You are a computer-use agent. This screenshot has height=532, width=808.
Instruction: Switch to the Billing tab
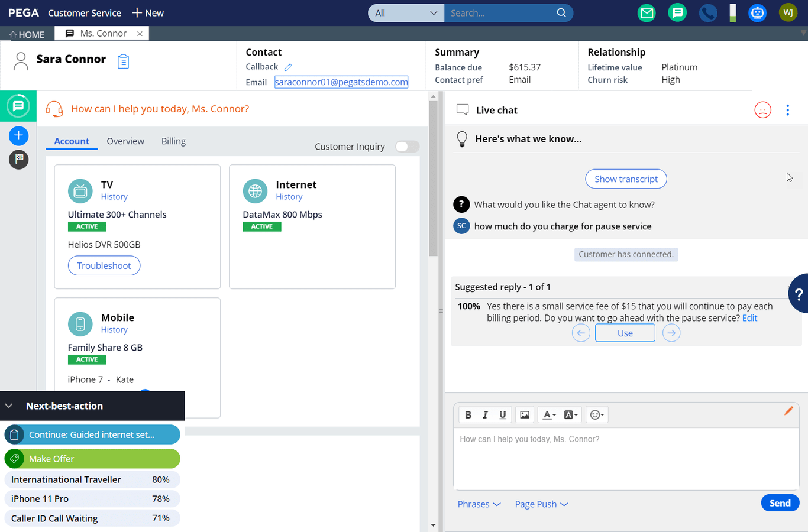(x=173, y=141)
